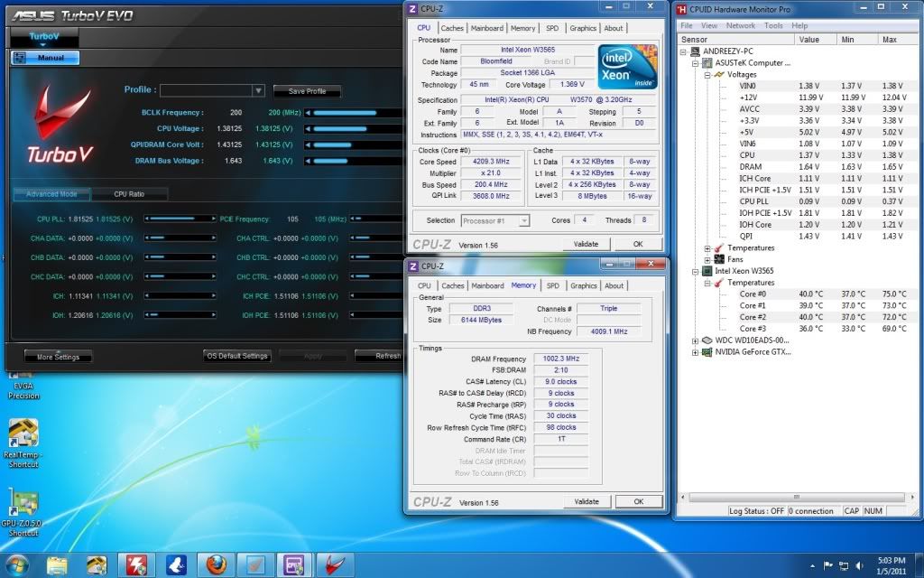Switch to Caches tab in upper CPU-Z
This screenshot has width=924, height=578.
[452, 28]
